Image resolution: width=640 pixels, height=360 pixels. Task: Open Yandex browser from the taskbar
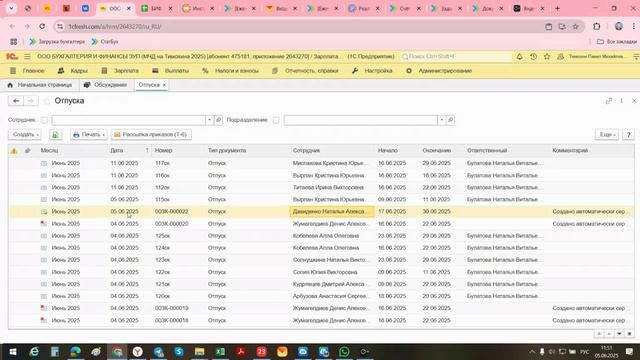tap(138, 351)
